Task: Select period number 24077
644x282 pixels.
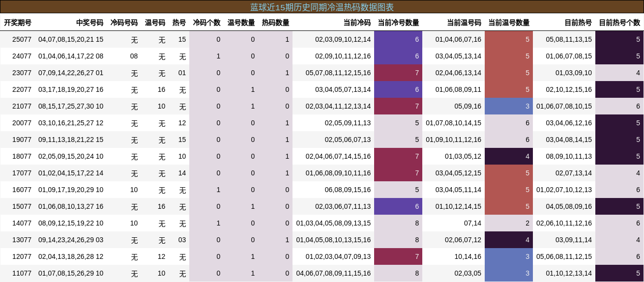Action: [22, 56]
